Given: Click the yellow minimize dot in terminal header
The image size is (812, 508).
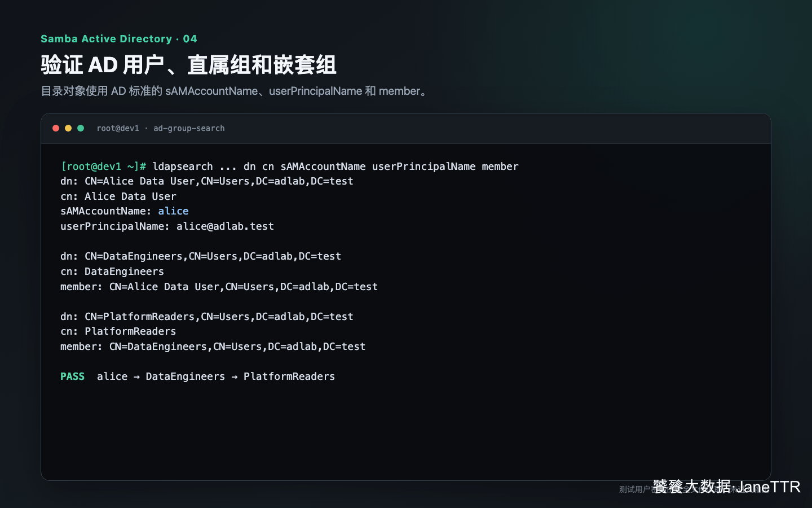Looking at the screenshot, I should pyautogui.click(x=68, y=128).
